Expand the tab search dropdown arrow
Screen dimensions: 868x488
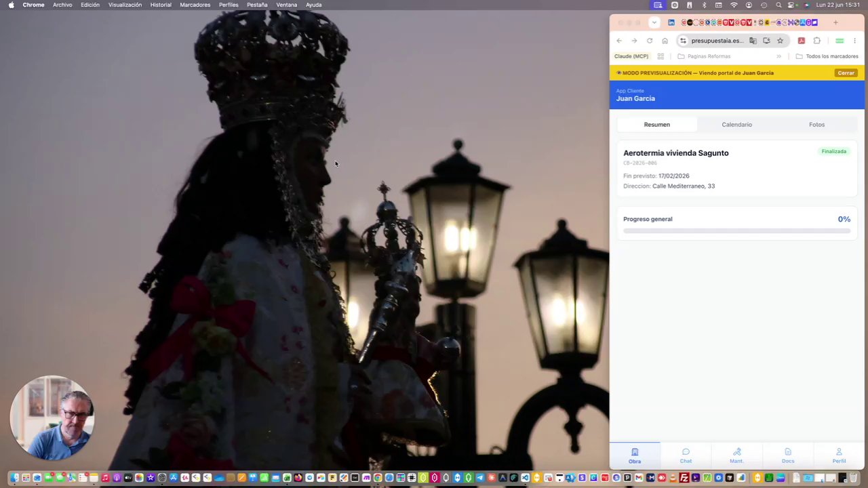pyautogui.click(x=654, y=22)
